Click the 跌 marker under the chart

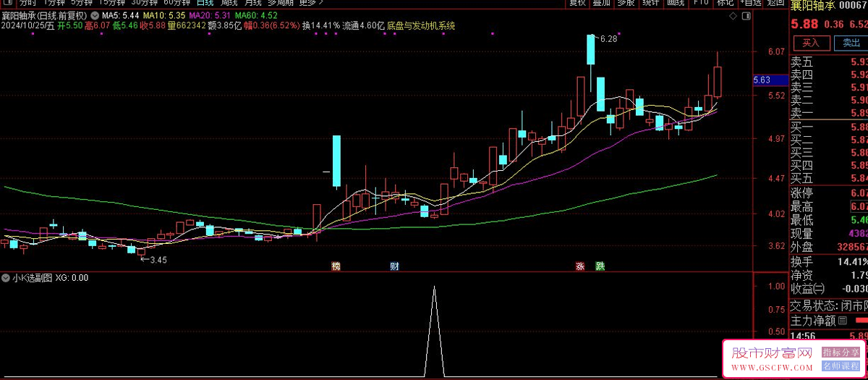point(600,266)
